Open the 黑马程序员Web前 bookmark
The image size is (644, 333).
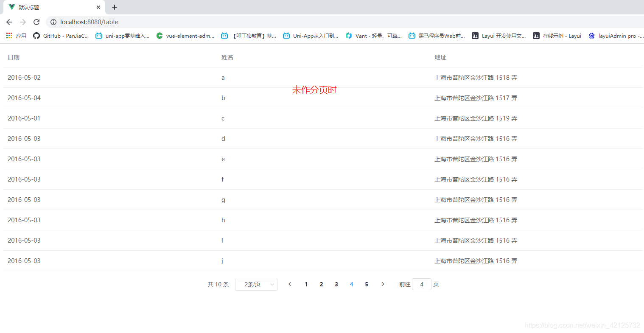point(437,36)
